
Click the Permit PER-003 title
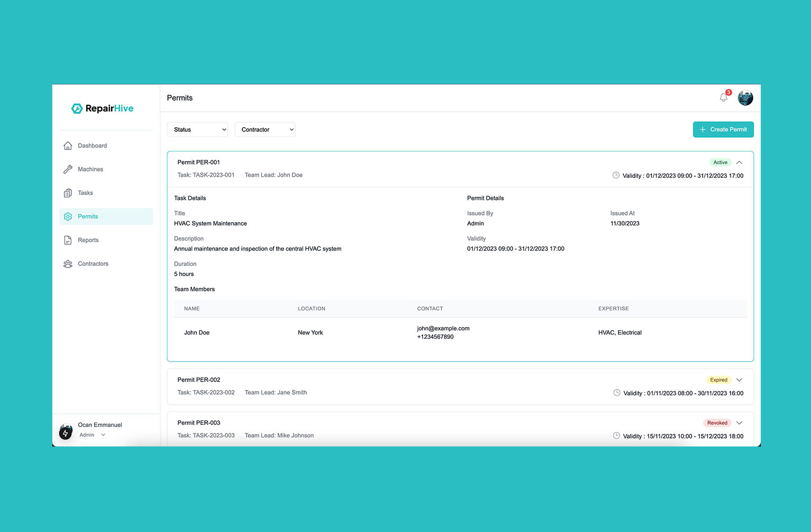tap(199, 423)
